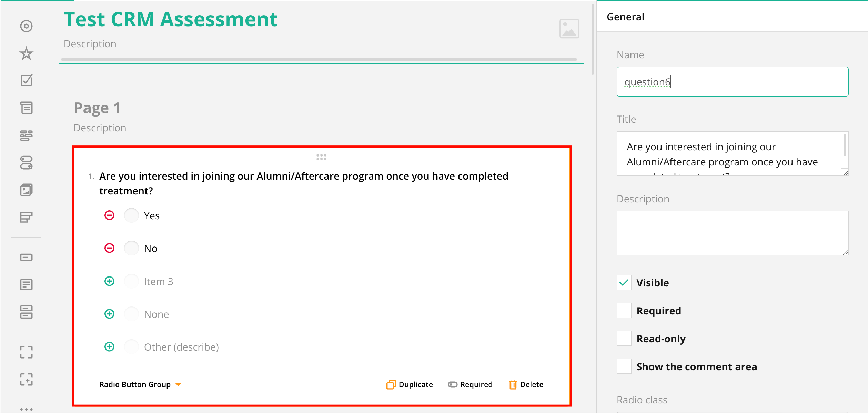Click the Title textarea scrollbar
The width and height of the screenshot is (868, 413).
click(x=844, y=145)
